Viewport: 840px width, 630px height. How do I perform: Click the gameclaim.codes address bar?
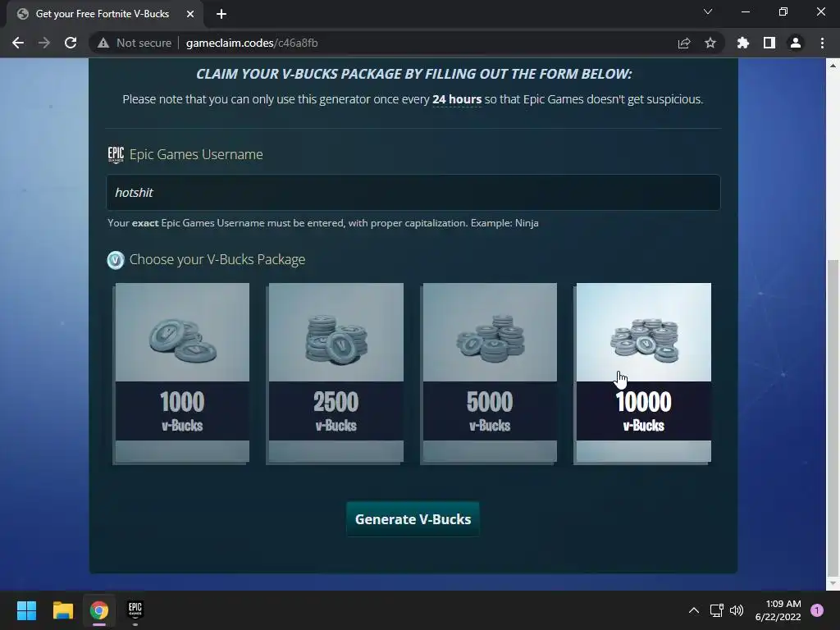pyautogui.click(x=407, y=43)
